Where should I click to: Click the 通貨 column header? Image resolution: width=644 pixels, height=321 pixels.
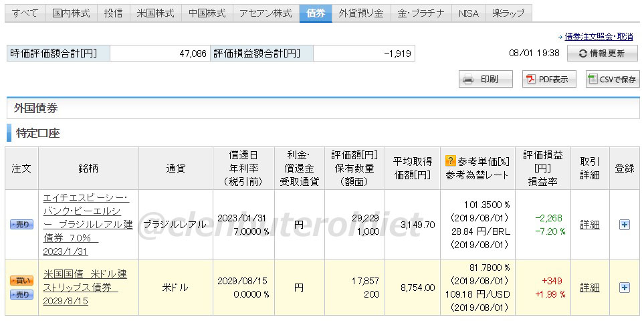tap(175, 169)
